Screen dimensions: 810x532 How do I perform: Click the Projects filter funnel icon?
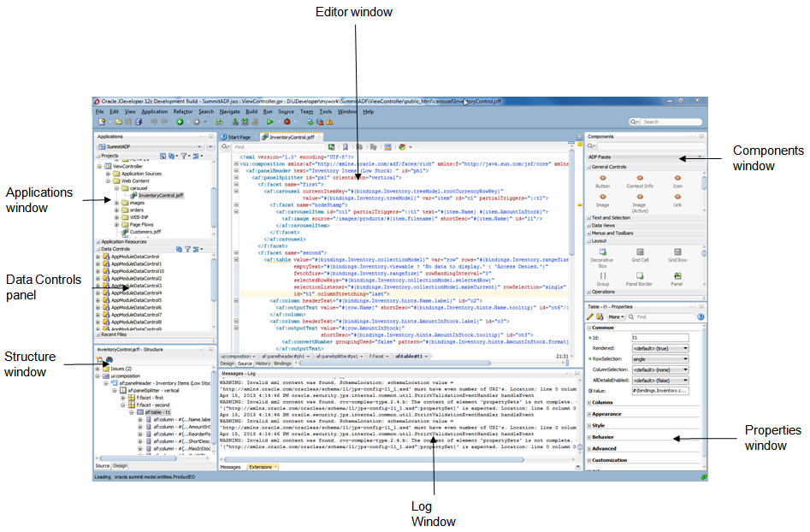pyautogui.click(x=183, y=156)
